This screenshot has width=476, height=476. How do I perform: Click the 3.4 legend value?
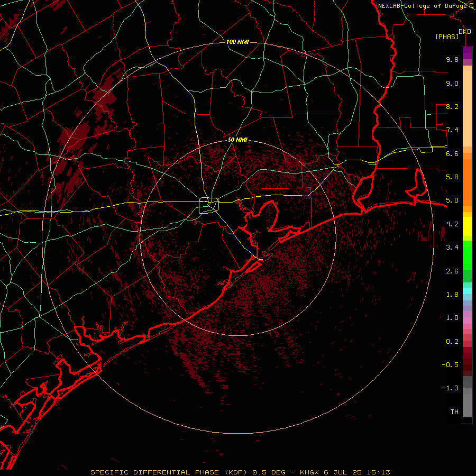pyautogui.click(x=452, y=248)
